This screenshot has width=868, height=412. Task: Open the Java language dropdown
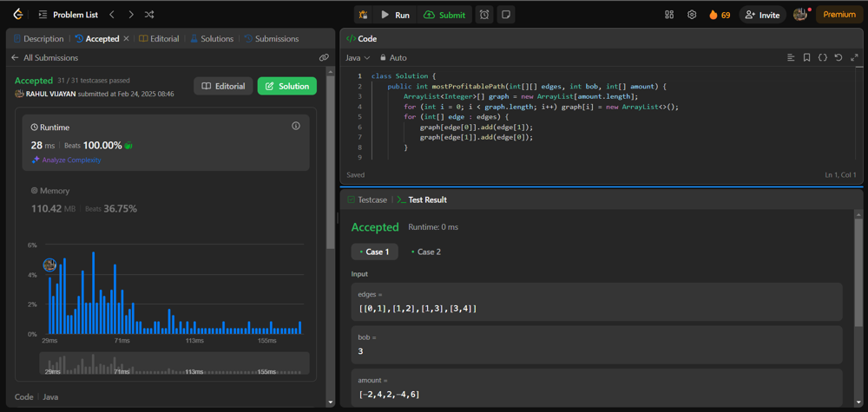pos(358,58)
